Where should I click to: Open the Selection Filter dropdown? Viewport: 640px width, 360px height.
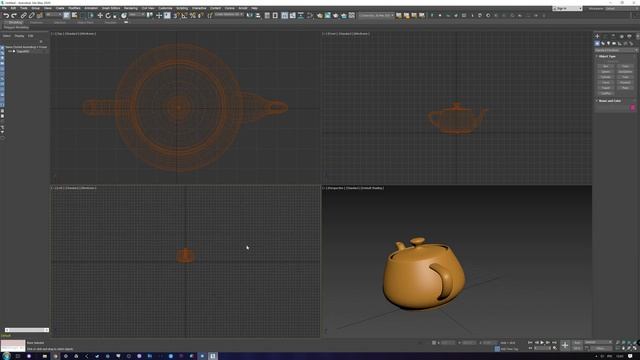pyautogui.click(x=54, y=15)
